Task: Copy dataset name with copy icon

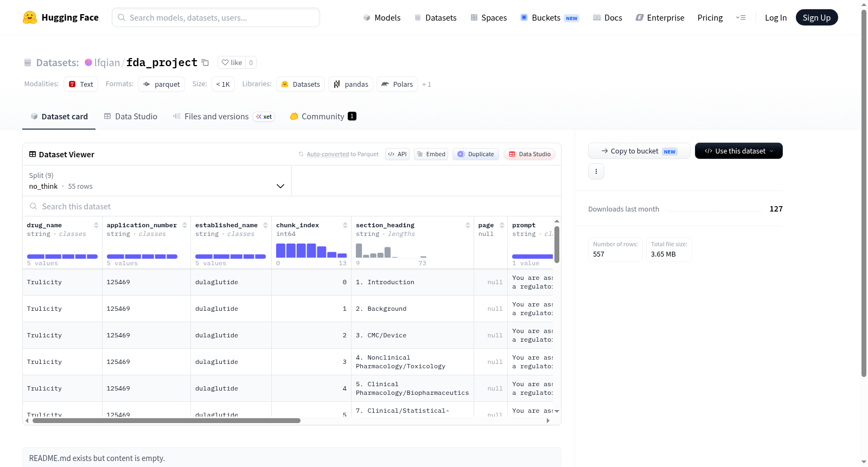Action: [205, 62]
